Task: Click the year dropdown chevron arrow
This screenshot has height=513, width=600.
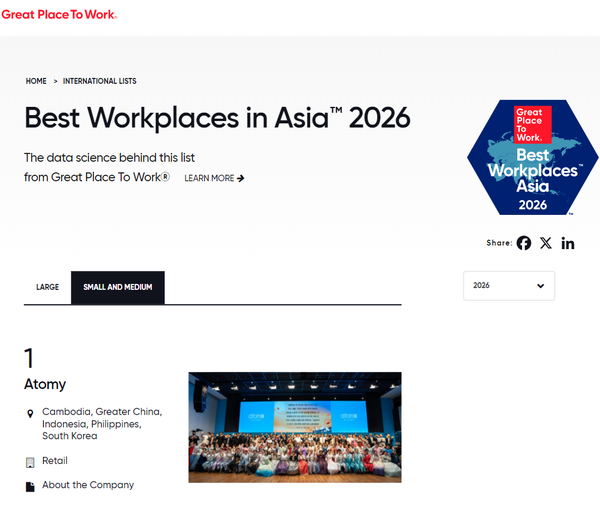Action: [540, 286]
